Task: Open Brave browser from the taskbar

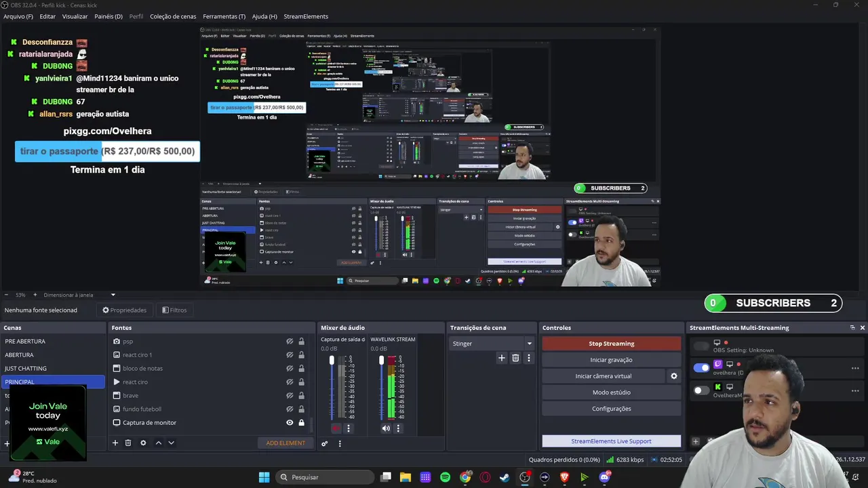Action: [x=564, y=477]
